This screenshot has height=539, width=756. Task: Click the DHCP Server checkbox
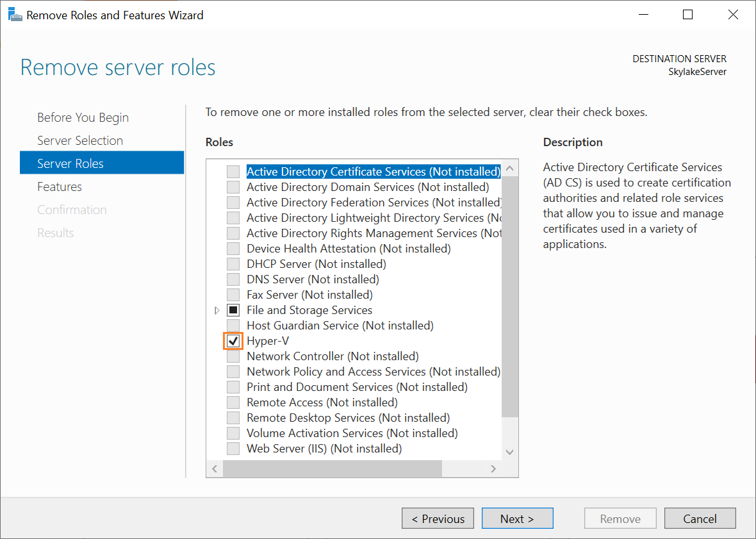(x=233, y=264)
